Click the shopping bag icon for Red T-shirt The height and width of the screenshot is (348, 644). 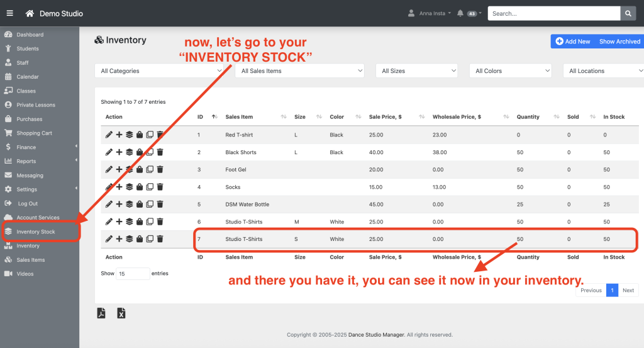(x=140, y=135)
